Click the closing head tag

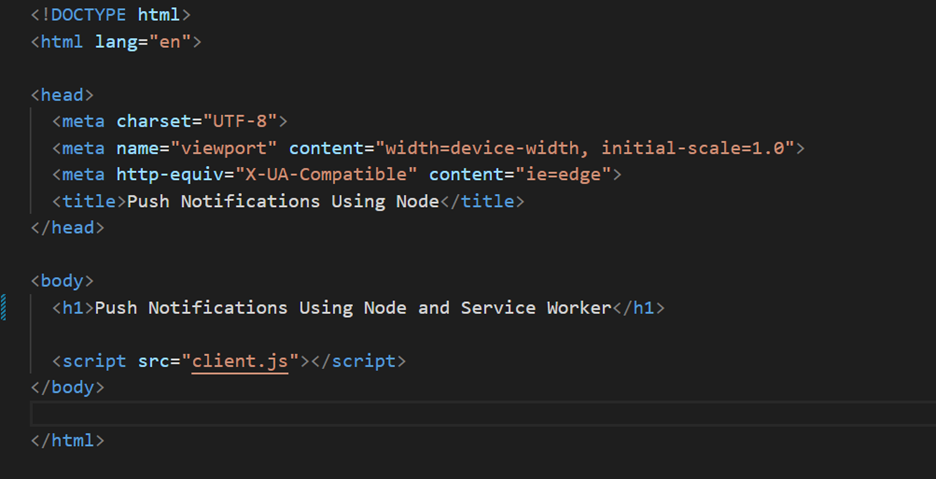click(x=67, y=228)
